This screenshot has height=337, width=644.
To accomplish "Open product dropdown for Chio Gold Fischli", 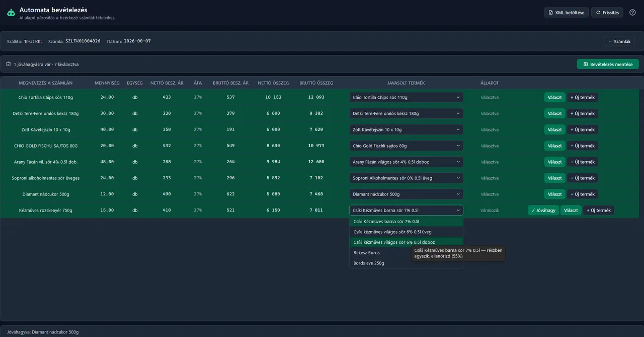I will [x=406, y=146].
